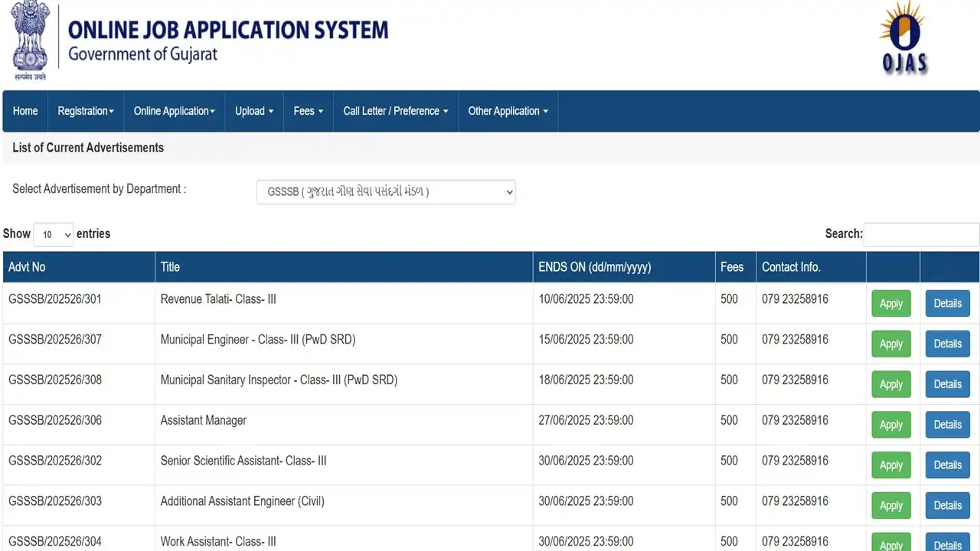Apply for Municipal Sanitary Inspector post

[x=891, y=384]
